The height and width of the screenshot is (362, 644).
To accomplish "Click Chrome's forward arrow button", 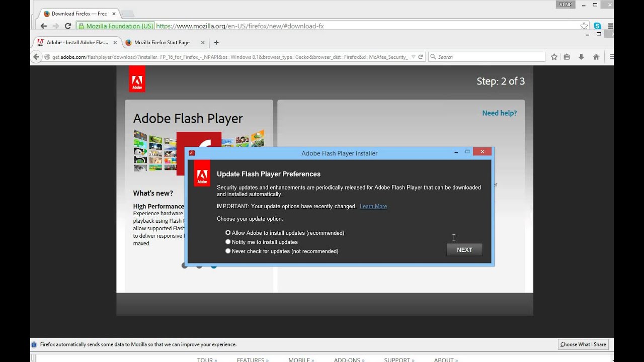I will [x=55, y=26].
